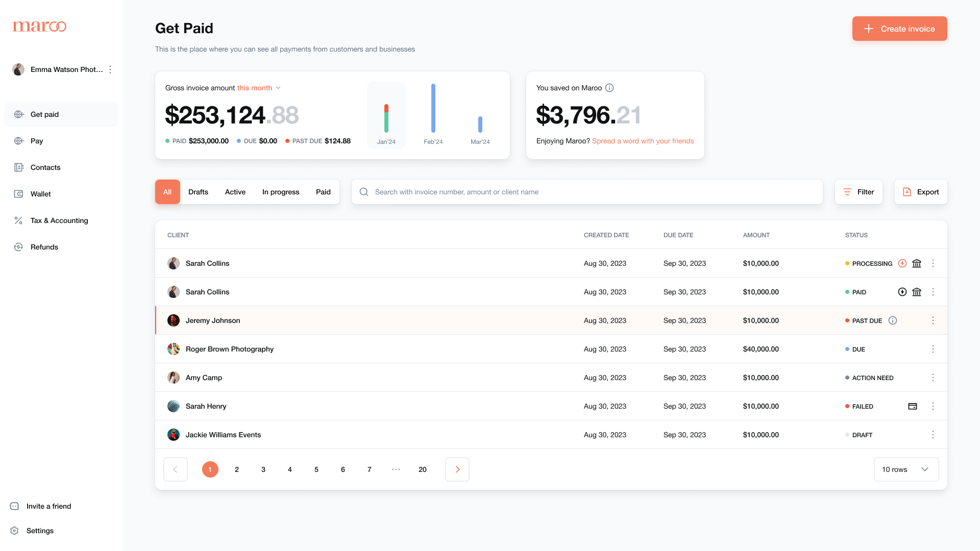Screen dimensions: 980x551
Task: Go to page 2
Action: coord(237,469)
